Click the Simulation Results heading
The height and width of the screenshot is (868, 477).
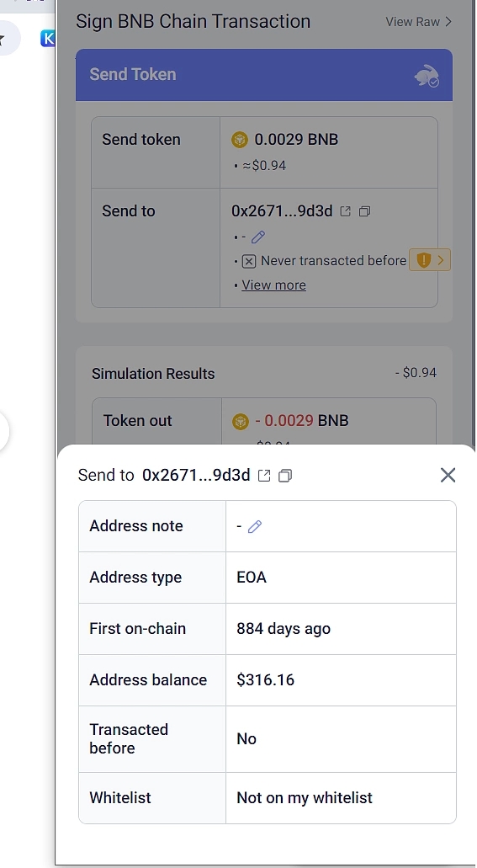click(x=153, y=374)
